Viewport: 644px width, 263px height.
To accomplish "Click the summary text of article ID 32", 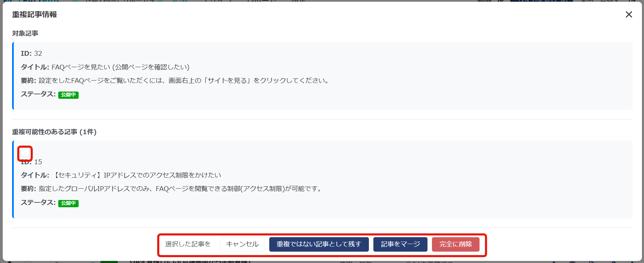I will [x=184, y=81].
